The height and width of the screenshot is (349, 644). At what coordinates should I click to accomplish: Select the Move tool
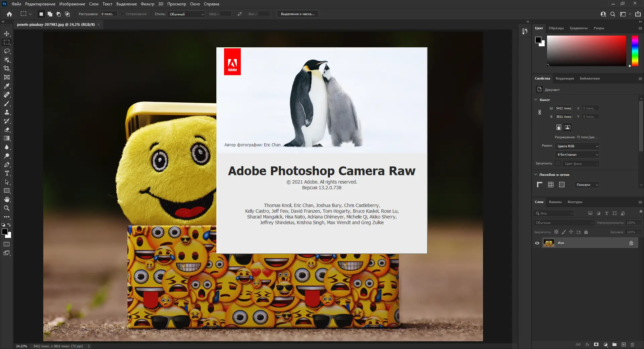coord(7,34)
